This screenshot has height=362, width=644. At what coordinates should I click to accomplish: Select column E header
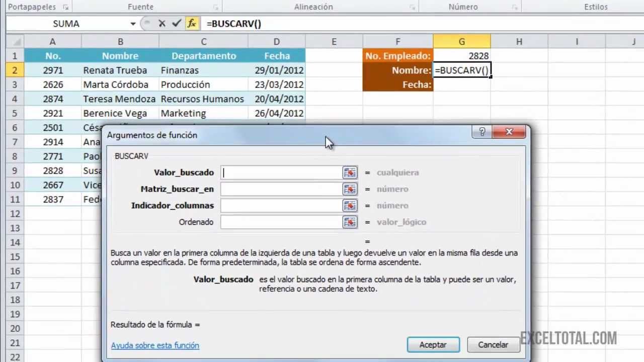(x=334, y=42)
